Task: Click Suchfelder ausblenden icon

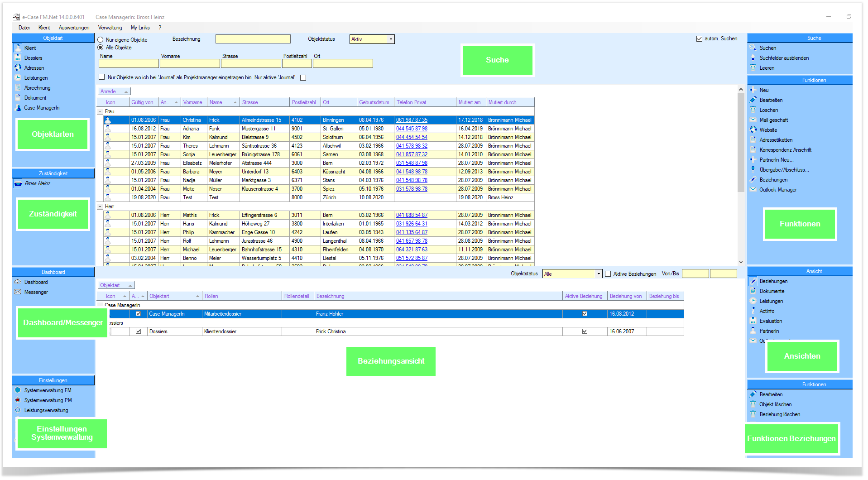Action: pos(753,58)
